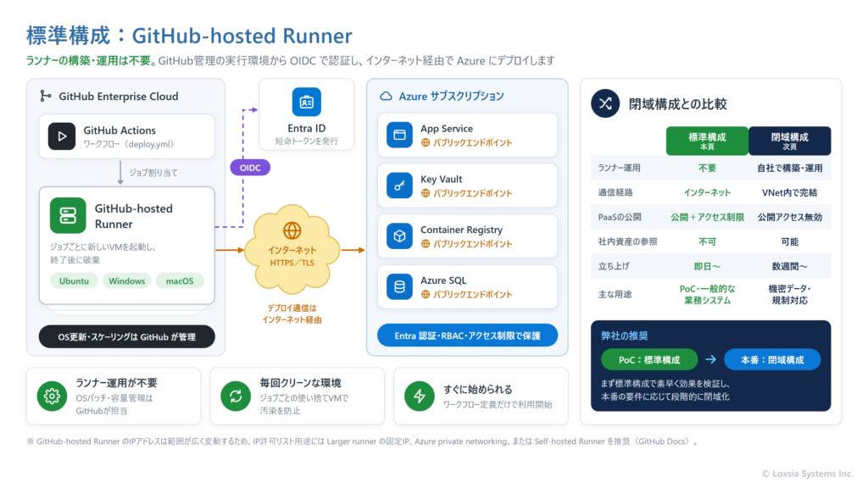
Task: Click the 短命トークンを発行 caption
Action: (x=307, y=141)
